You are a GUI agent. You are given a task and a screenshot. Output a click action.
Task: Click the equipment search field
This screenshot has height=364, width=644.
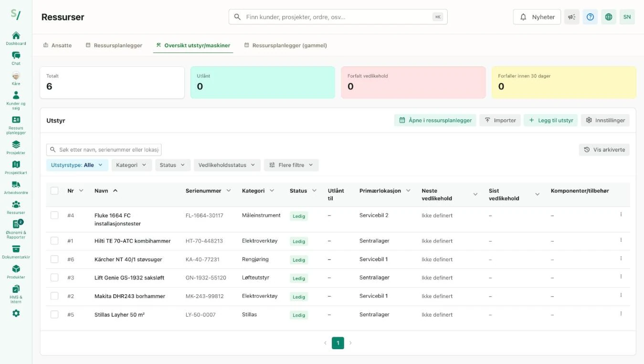coord(104,150)
